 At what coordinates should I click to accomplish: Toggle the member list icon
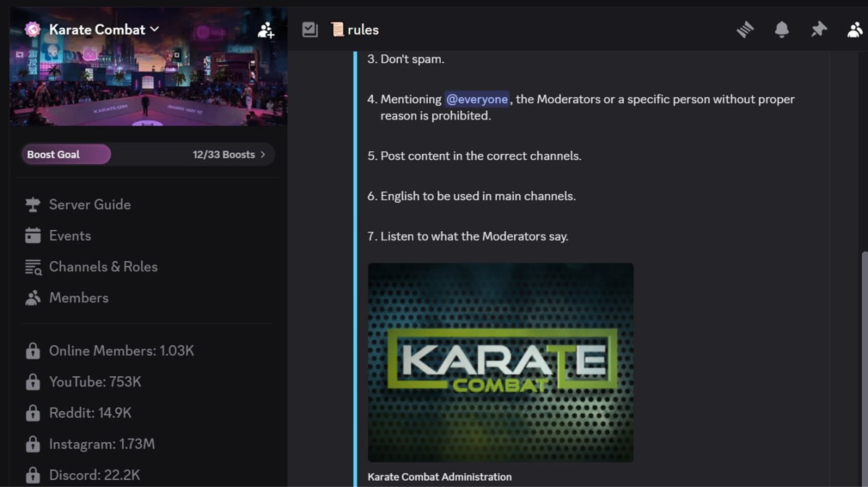(855, 29)
